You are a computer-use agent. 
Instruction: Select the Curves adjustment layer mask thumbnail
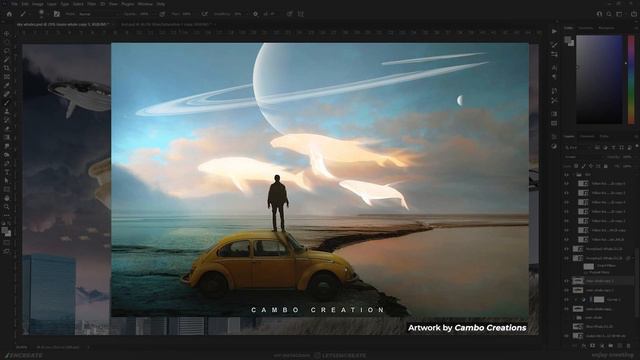[599, 300]
